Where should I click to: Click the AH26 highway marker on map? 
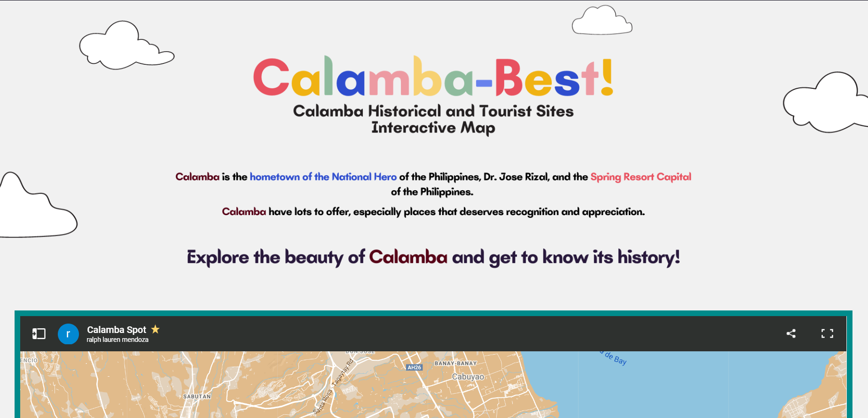tap(414, 367)
